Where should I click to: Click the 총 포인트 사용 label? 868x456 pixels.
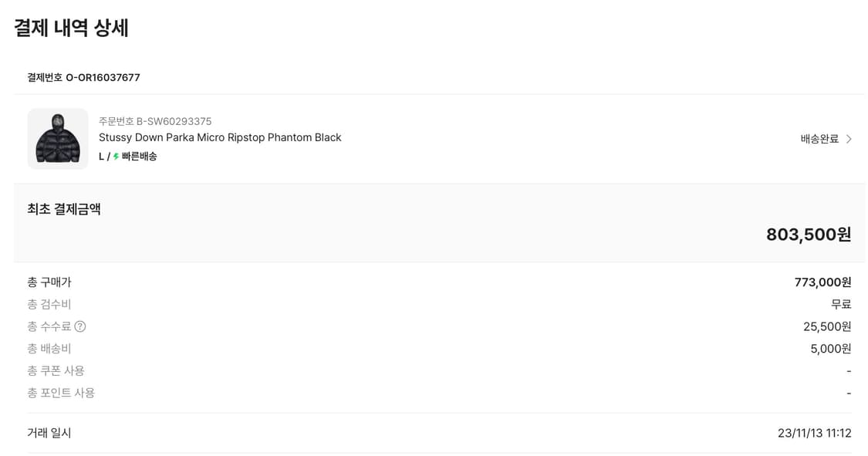61,393
